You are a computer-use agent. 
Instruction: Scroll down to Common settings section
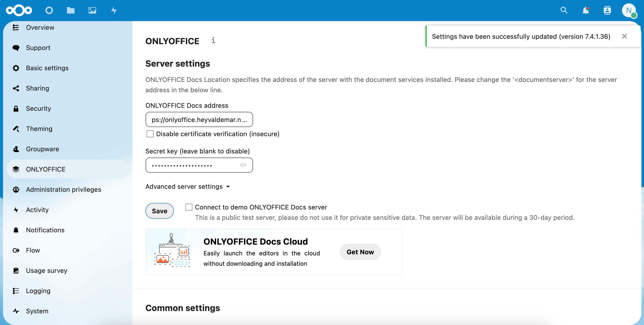point(182,307)
